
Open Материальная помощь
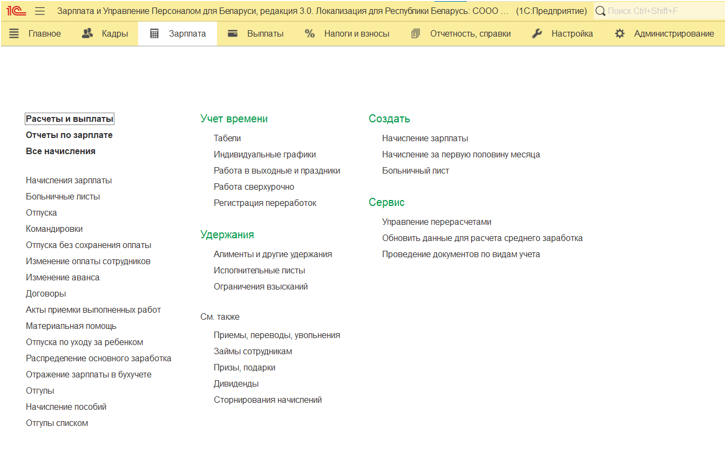tap(71, 326)
